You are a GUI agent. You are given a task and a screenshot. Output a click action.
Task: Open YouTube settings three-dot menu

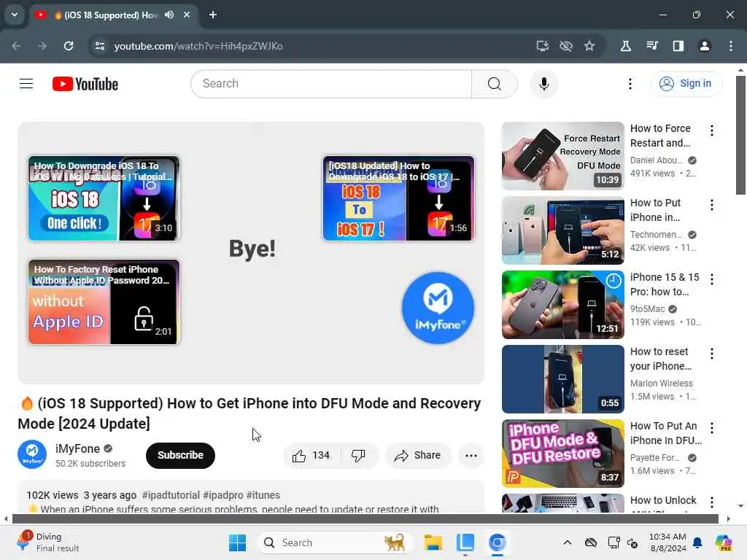(x=630, y=84)
